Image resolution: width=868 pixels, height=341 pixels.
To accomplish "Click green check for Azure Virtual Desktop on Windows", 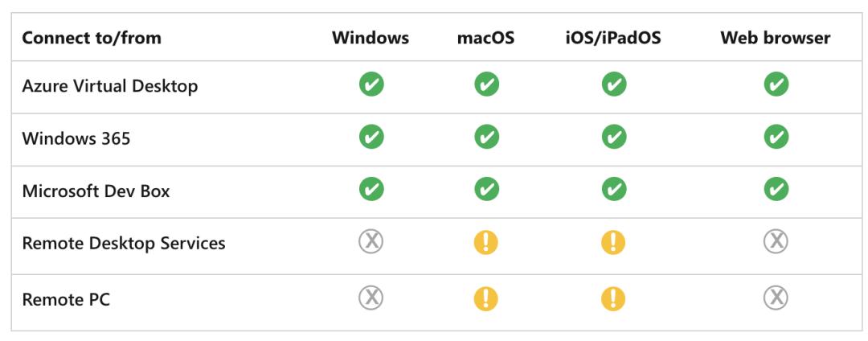I will pos(371,84).
